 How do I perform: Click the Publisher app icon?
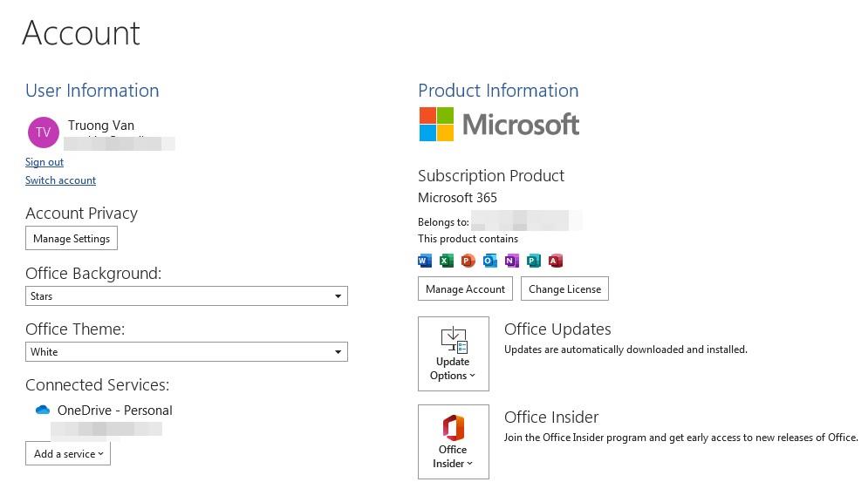534,261
